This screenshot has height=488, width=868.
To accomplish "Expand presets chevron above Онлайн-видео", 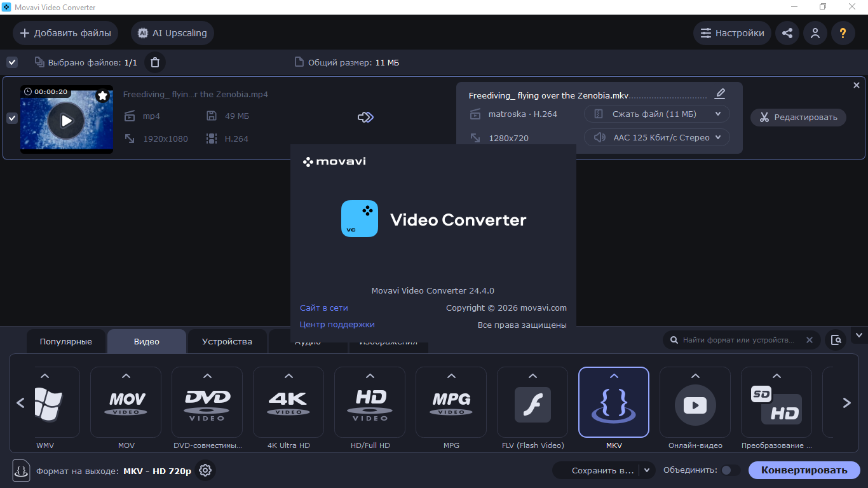I will (x=695, y=376).
